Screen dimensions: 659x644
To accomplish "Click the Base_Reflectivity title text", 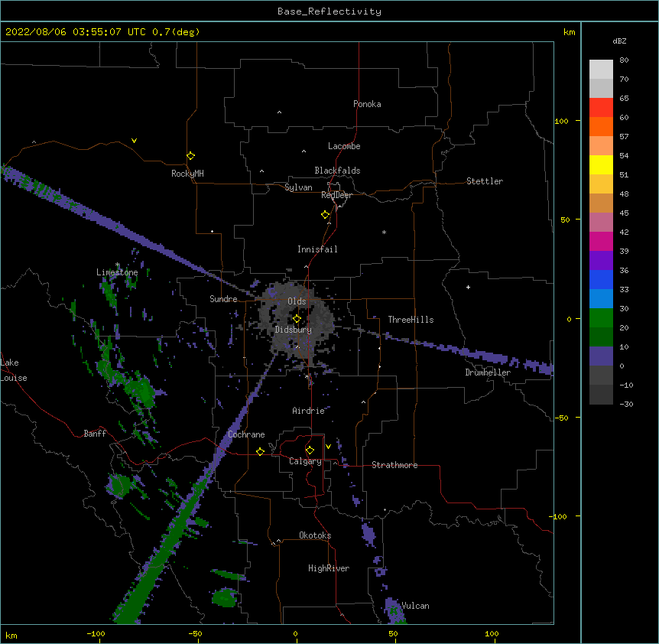I will [329, 11].
